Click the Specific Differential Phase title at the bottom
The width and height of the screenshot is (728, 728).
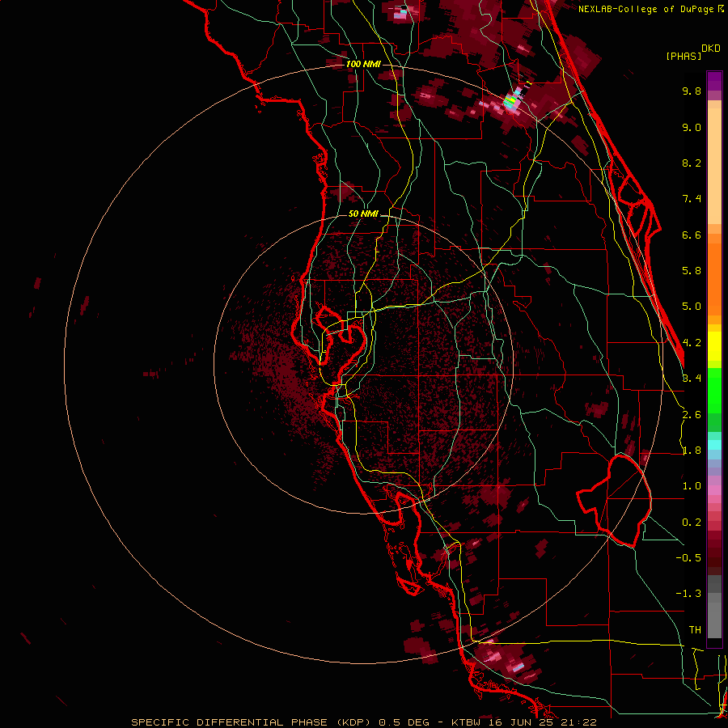[363, 722]
